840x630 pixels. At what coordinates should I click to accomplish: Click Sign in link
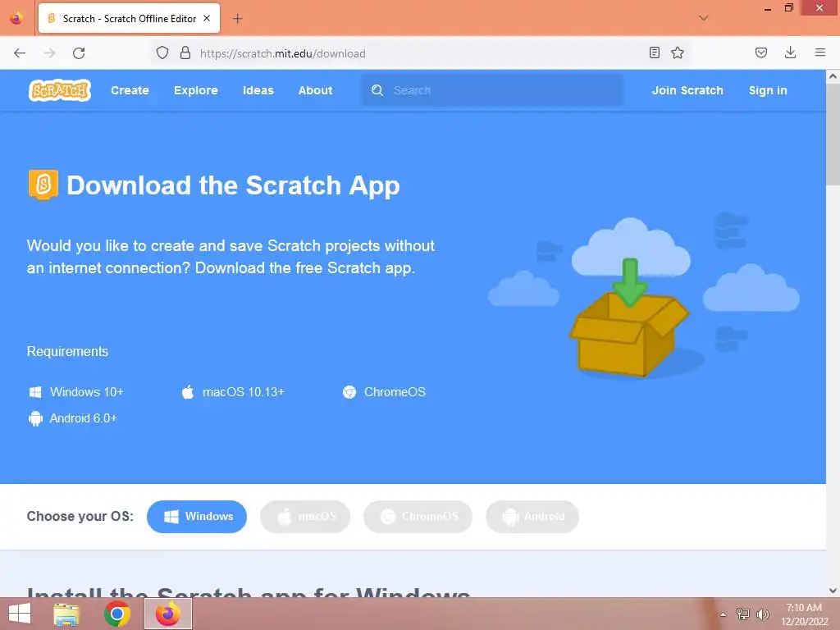pos(768,90)
